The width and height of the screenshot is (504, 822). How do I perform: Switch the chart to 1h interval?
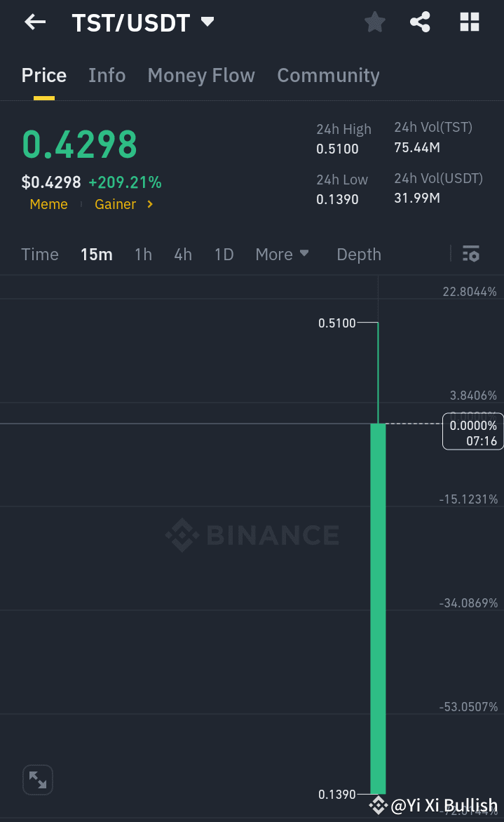point(143,254)
